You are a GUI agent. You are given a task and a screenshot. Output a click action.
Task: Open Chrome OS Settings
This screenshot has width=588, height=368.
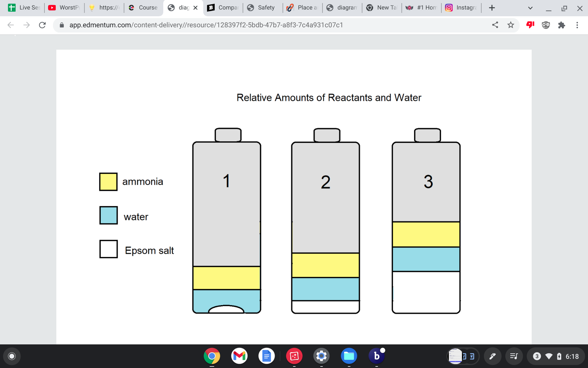pyautogui.click(x=321, y=356)
